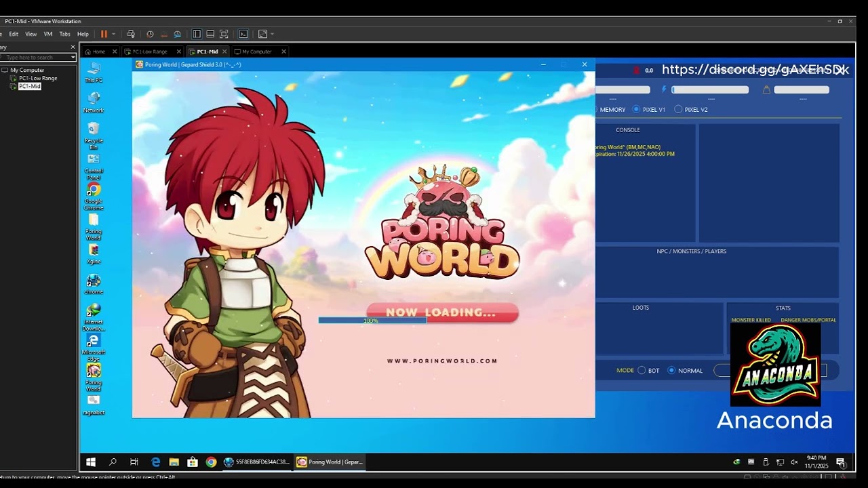Click the lightning bolt progress bar
The height and width of the screenshot is (488, 868).
click(710, 89)
